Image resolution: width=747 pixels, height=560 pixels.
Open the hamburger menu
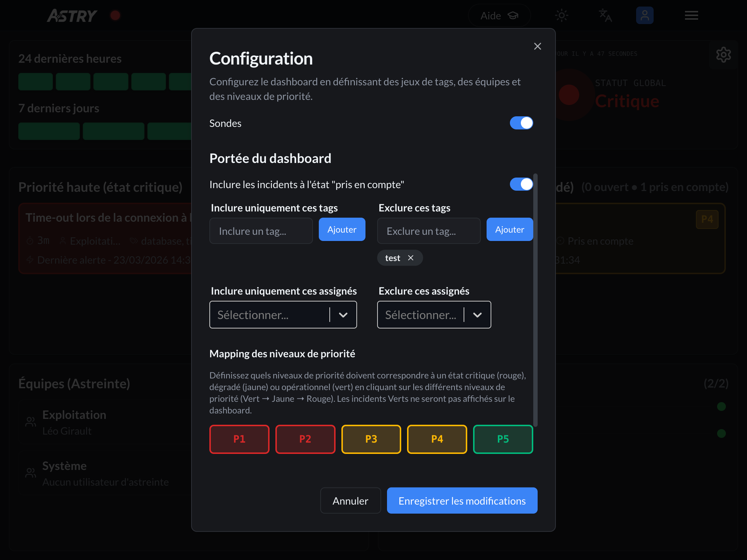click(x=691, y=15)
